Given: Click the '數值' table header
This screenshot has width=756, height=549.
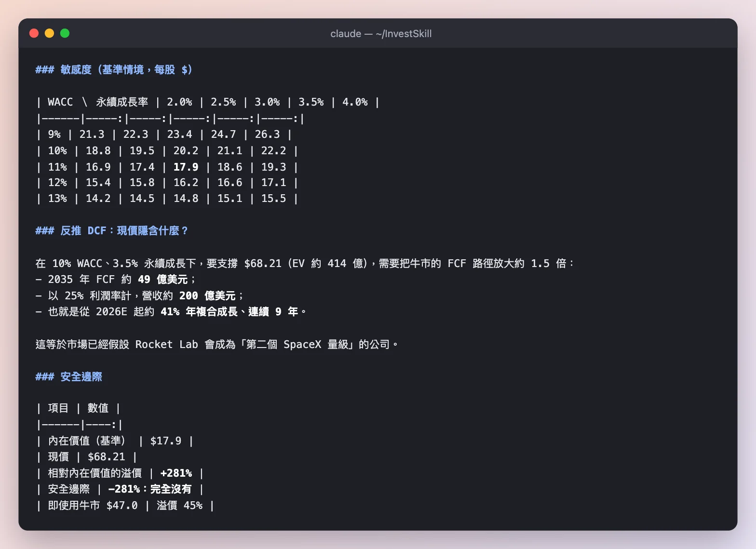Looking at the screenshot, I should click(x=98, y=408).
